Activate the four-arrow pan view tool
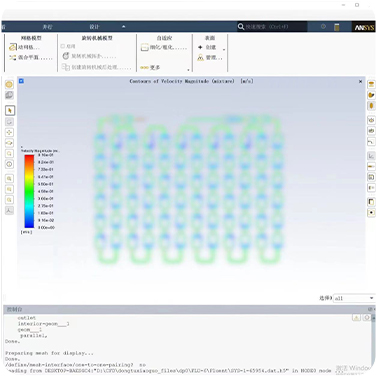Viewport: 377px width, 377px height. tap(10, 132)
